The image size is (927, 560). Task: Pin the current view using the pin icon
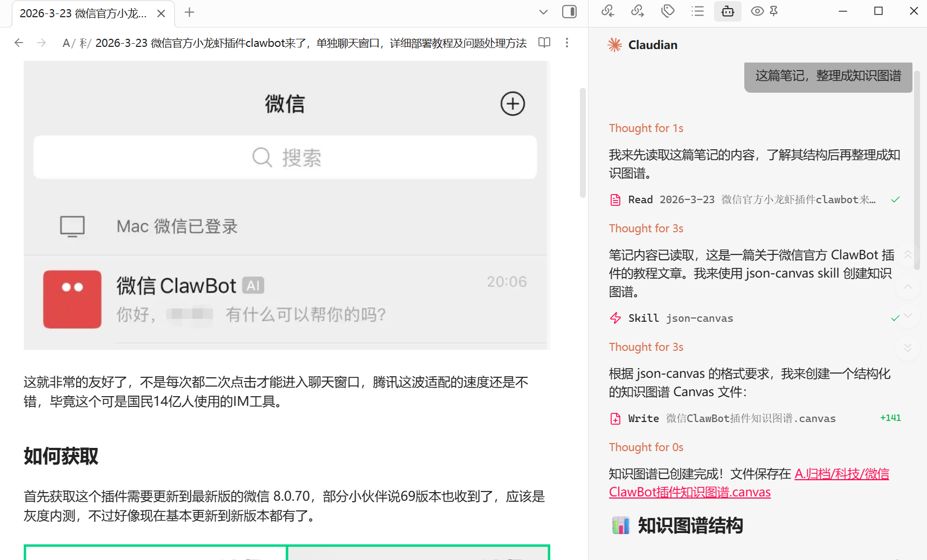(773, 11)
